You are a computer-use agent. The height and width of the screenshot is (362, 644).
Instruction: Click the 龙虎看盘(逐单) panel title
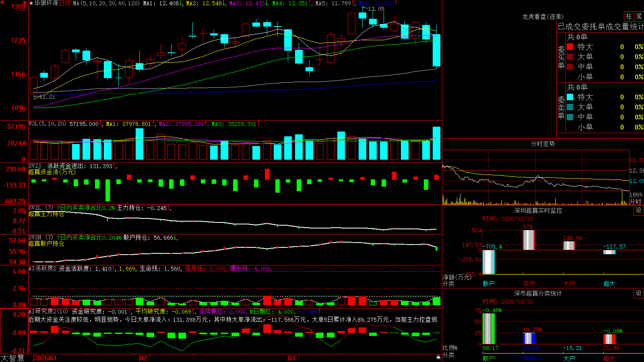[x=543, y=16]
